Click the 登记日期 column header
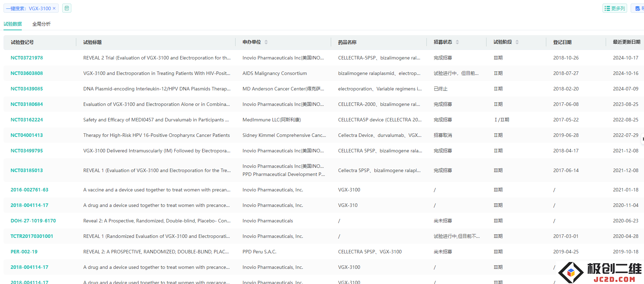Image resolution: width=644 pixels, height=284 pixels. click(x=562, y=42)
